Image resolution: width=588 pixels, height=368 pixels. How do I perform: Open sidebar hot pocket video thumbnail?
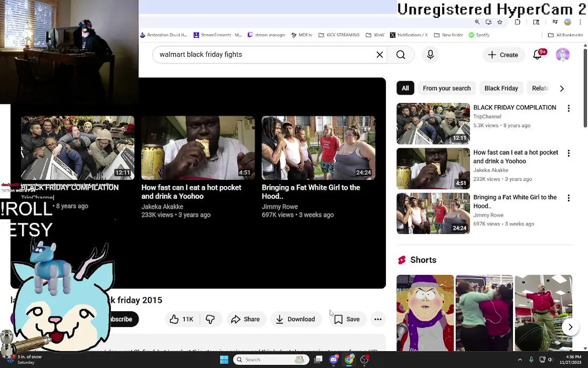coord(433,168)
